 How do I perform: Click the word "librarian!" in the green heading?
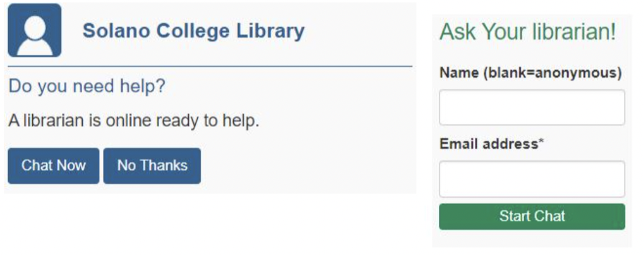(575, 32)
